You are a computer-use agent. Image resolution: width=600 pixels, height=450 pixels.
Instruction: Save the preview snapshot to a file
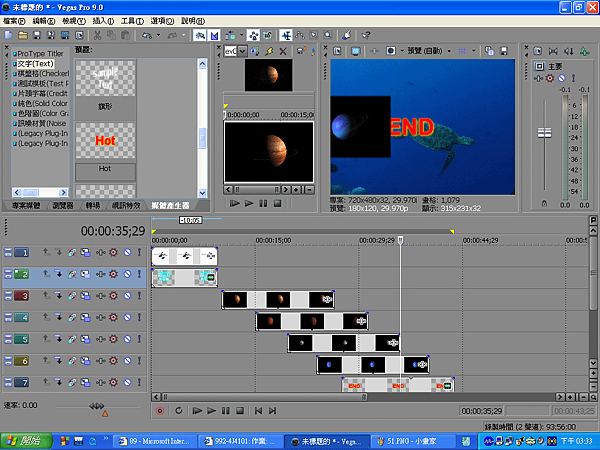point(504,51)
